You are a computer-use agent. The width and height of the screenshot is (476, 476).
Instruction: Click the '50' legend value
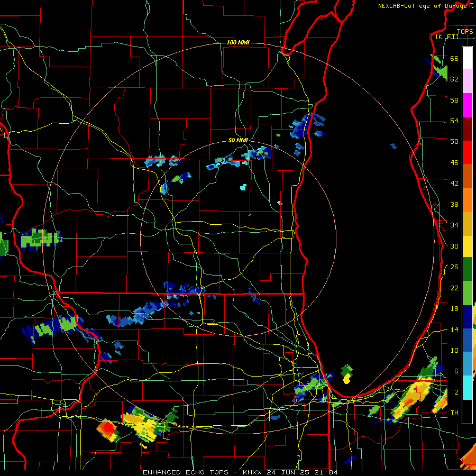[454, 141]
